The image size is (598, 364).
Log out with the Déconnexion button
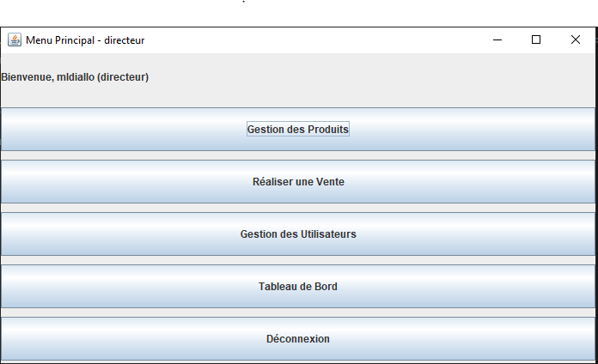[x=298, y=338]
